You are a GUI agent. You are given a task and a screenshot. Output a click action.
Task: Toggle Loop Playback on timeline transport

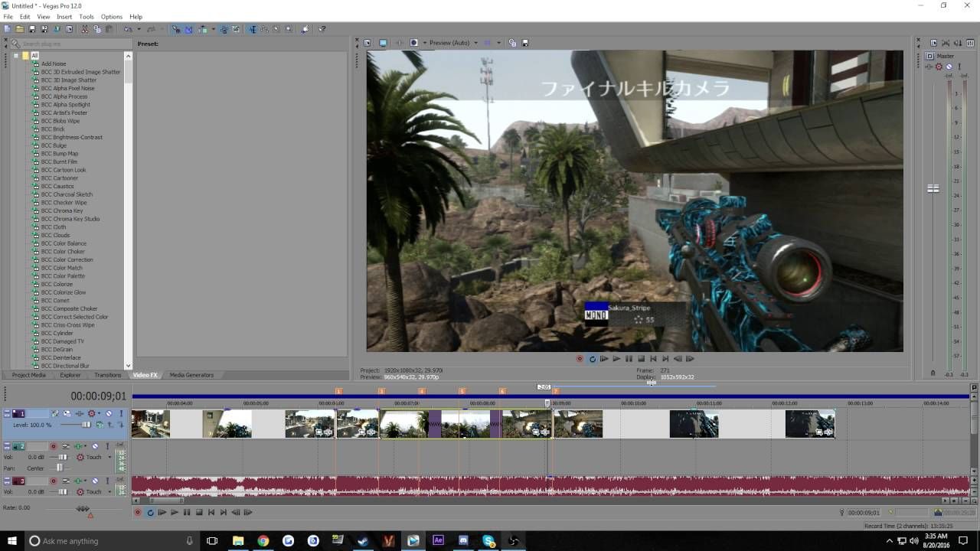click(x=150, y=512)
